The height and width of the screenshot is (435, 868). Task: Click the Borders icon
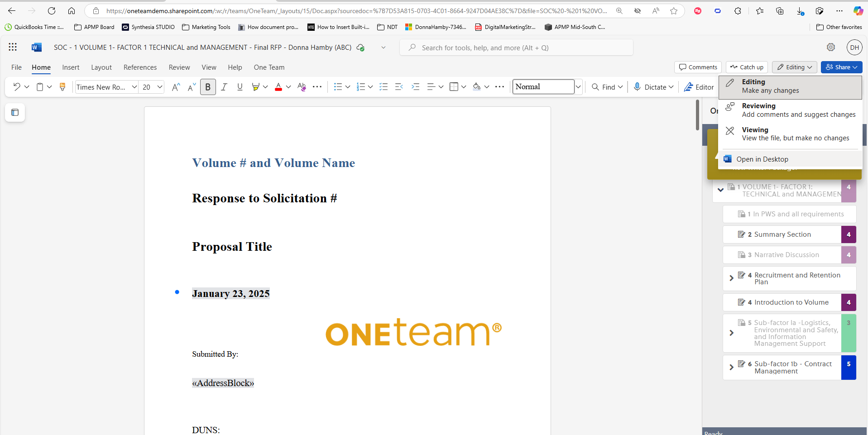click(454, 87)
